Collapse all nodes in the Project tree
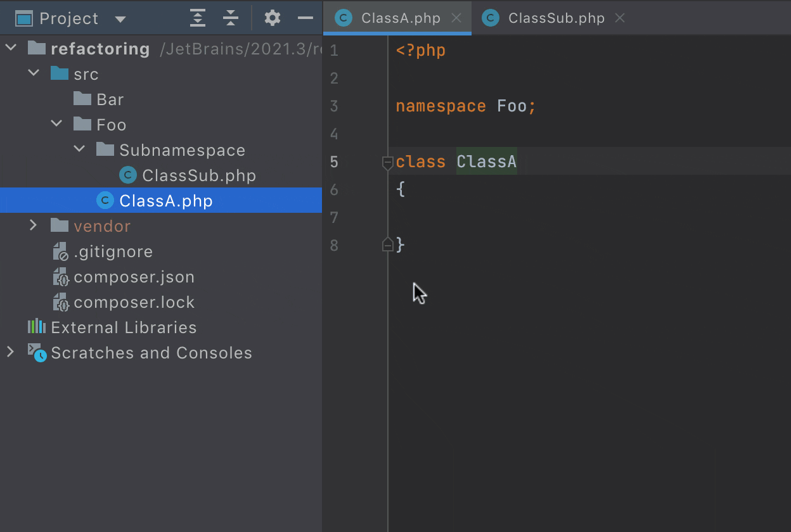Screen dimensions: 791x532 (231, 18)
